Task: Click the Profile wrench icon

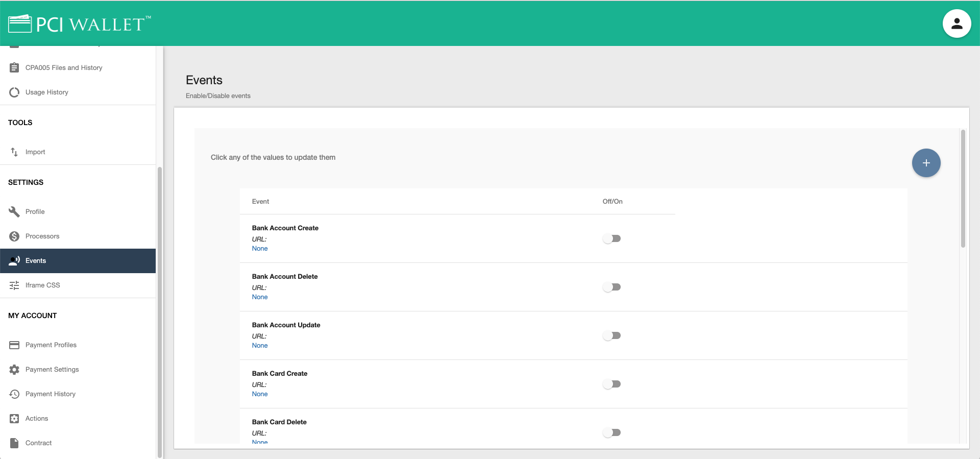Action: [14, 211]
